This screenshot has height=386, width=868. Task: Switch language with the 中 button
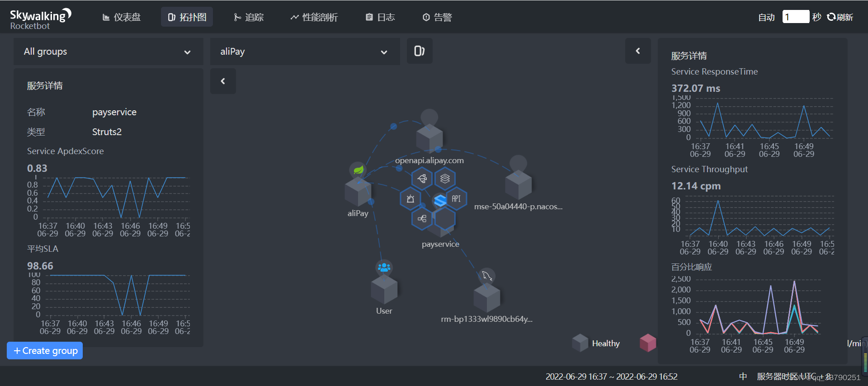click(743, 377)
